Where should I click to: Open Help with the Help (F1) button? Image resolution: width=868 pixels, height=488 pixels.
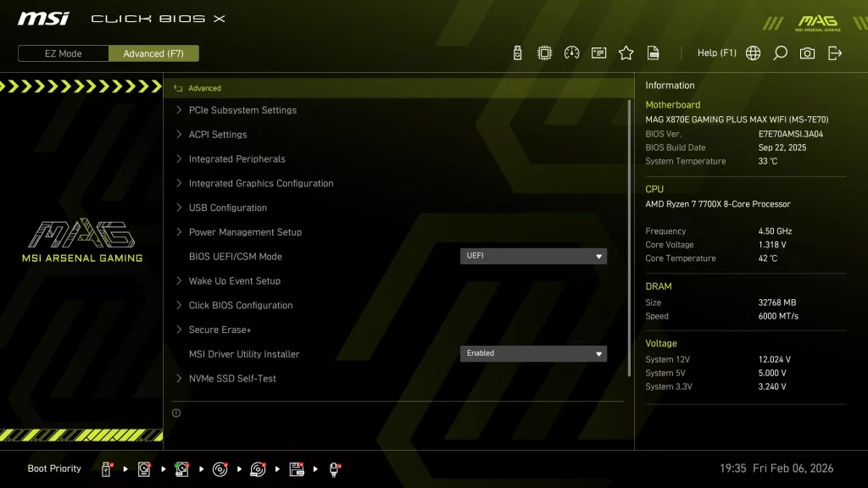click(716, 53)
